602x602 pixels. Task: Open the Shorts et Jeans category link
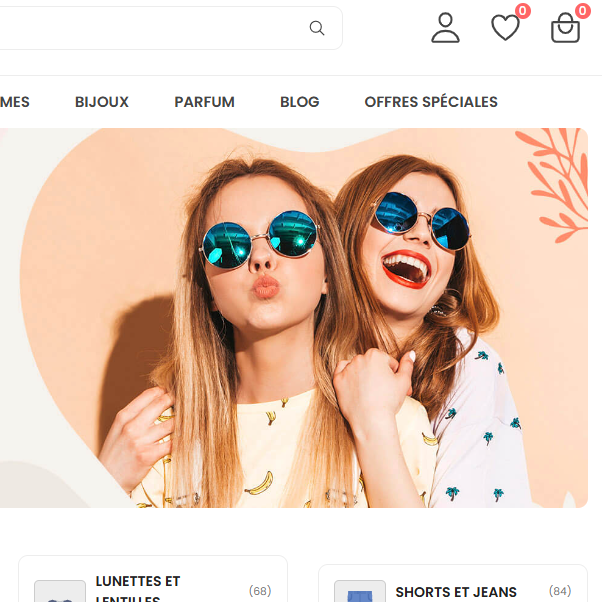click(x=456, y=592)
